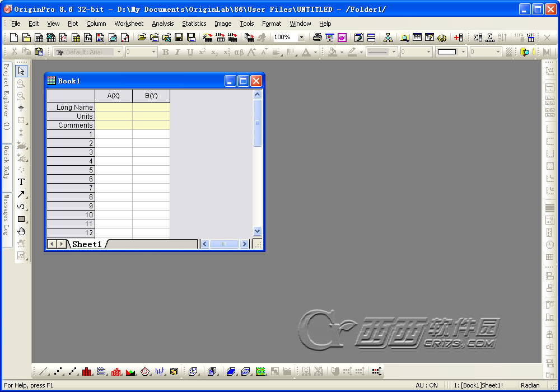Open the Worksheet menu
The image size is (560, 392).
[x=129, y=24]
